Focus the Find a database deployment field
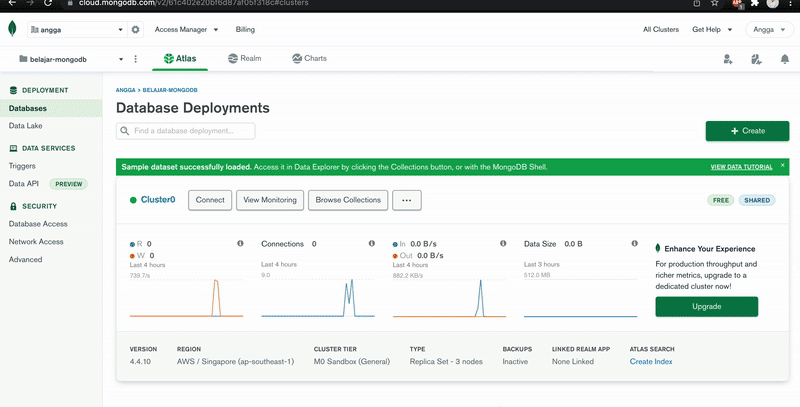The height and width of the screenshot is (407, 800). 186,131
